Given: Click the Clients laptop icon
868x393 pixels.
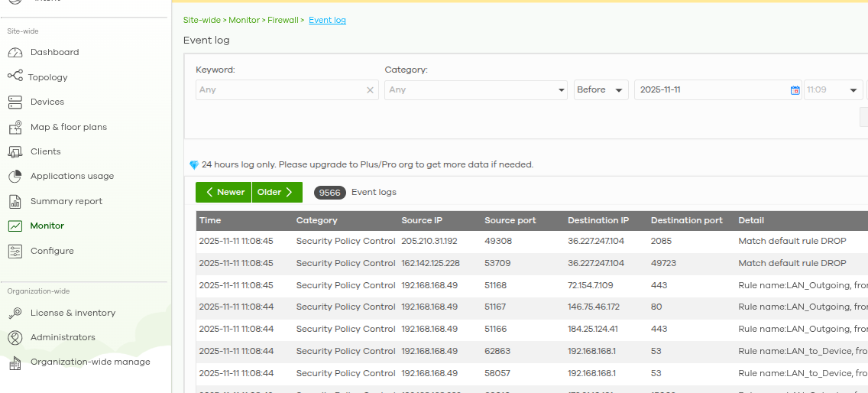Looking at the screenshot, I should (15, 151).
